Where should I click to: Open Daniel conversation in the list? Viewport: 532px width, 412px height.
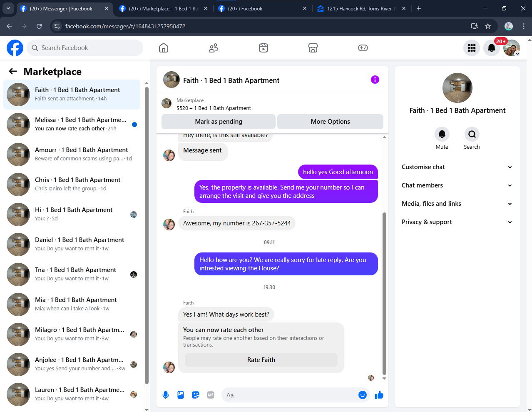[72, 245]
